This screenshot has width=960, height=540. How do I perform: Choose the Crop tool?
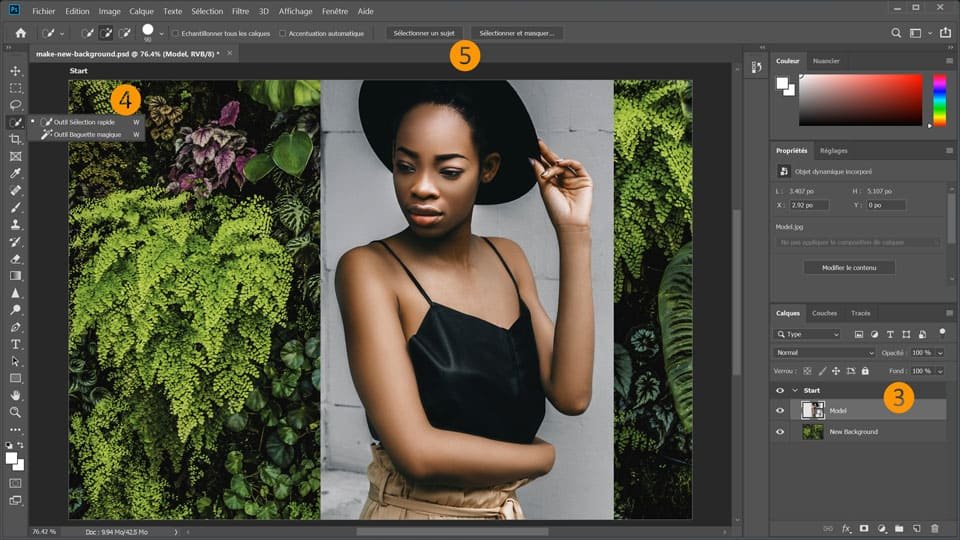point(15,139)
